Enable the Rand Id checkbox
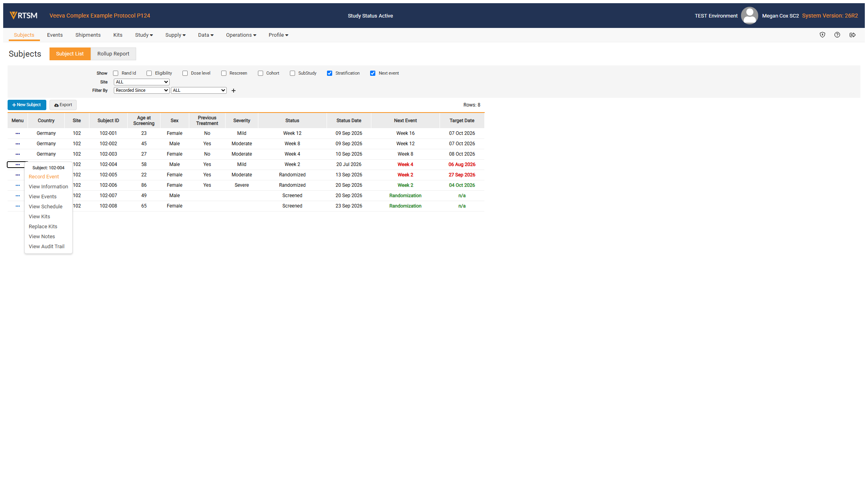This screenshot has width=868, height=504. [116, 73]
